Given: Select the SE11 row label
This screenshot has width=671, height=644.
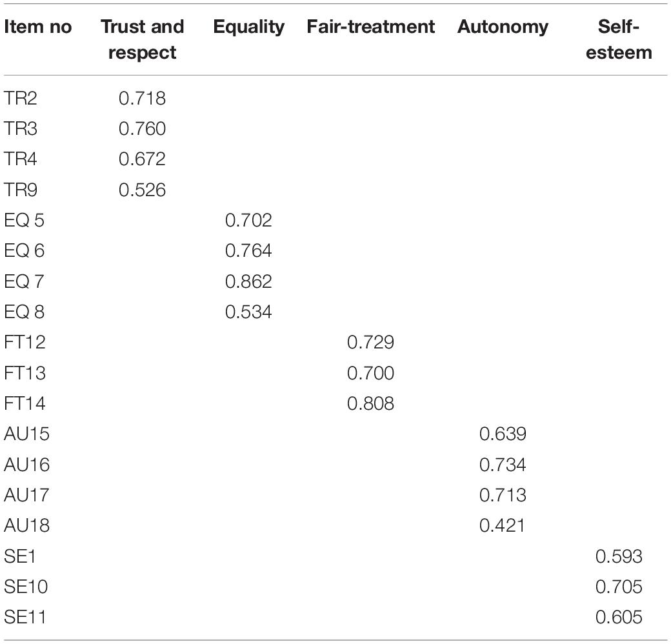Looking at the screenshot, I should click(25, 617).
